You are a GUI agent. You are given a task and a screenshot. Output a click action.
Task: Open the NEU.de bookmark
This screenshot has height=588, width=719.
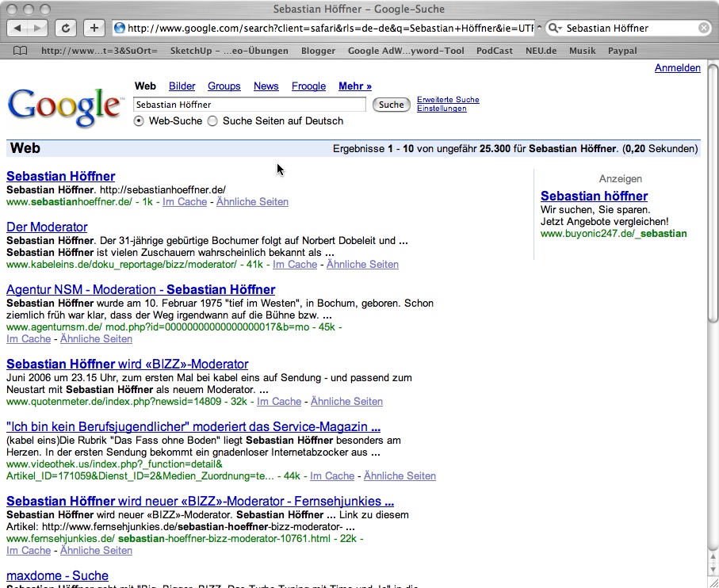541,51
